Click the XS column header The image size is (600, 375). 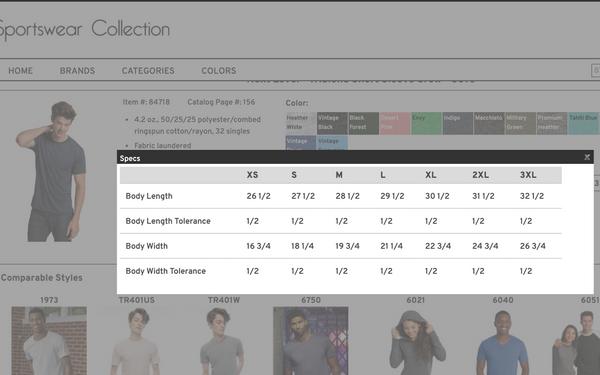[x=252, y=175]
